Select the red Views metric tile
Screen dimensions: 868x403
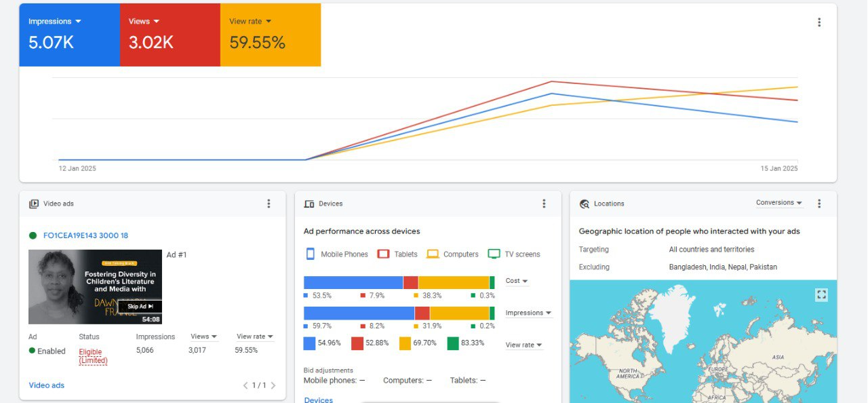coord(170,35)
